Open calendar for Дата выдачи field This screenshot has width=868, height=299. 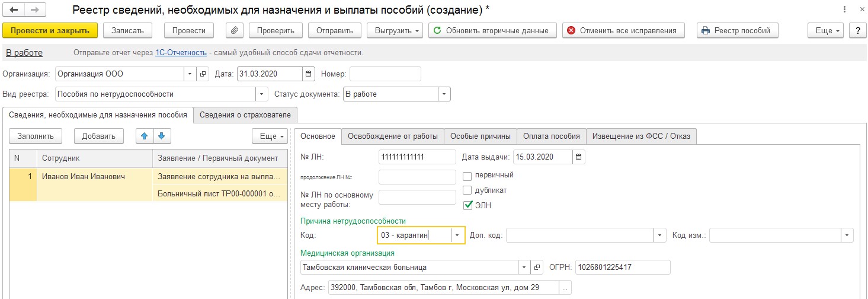pos(579,157)
